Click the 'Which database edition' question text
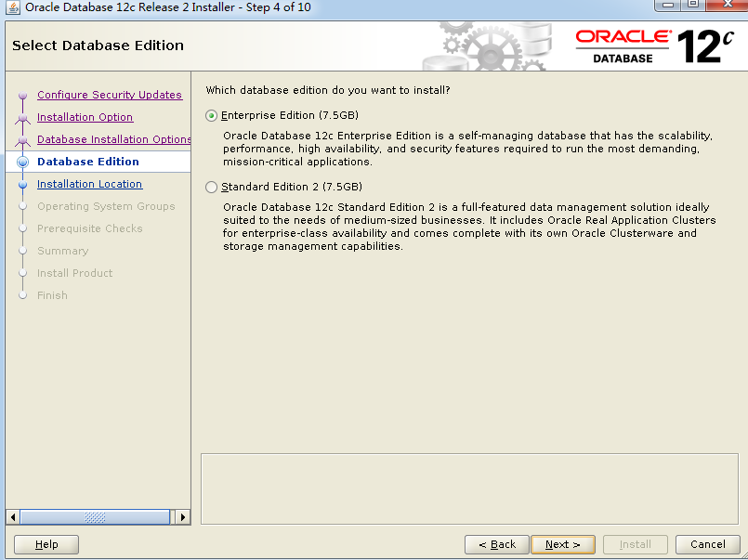 [x=328, y=91]
